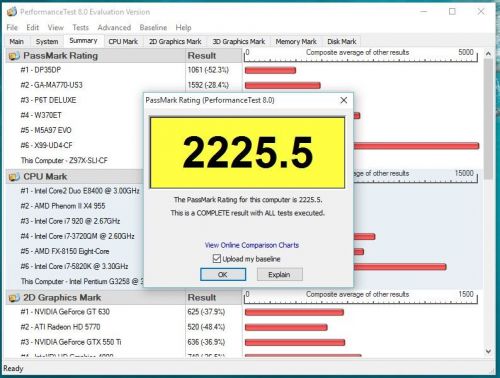Select row '#3 - NVIDIA GeForce GTX 550 Ti'

click(71, 342)
